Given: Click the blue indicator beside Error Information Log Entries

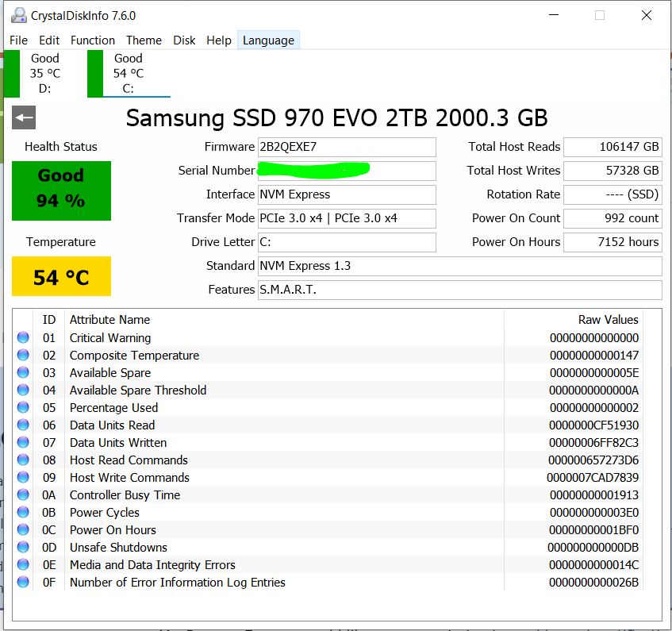Looking at the screenshot, I should click(x=23, y=582).
